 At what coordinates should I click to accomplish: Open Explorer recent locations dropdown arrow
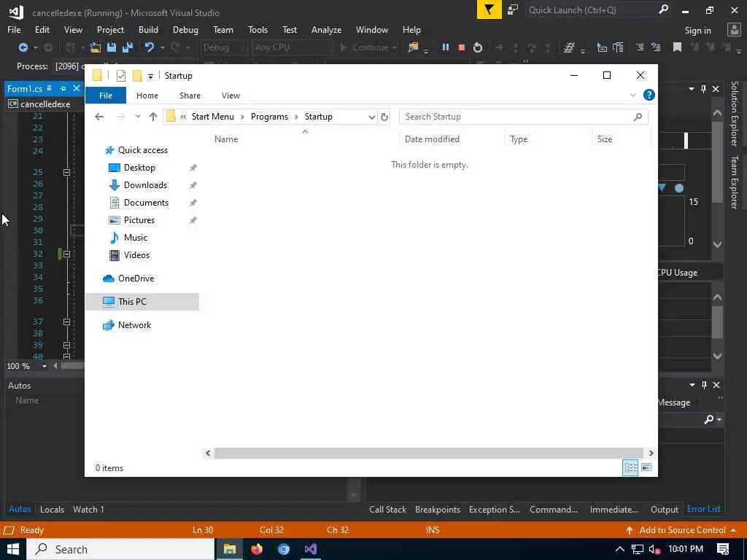coord(138,117)
